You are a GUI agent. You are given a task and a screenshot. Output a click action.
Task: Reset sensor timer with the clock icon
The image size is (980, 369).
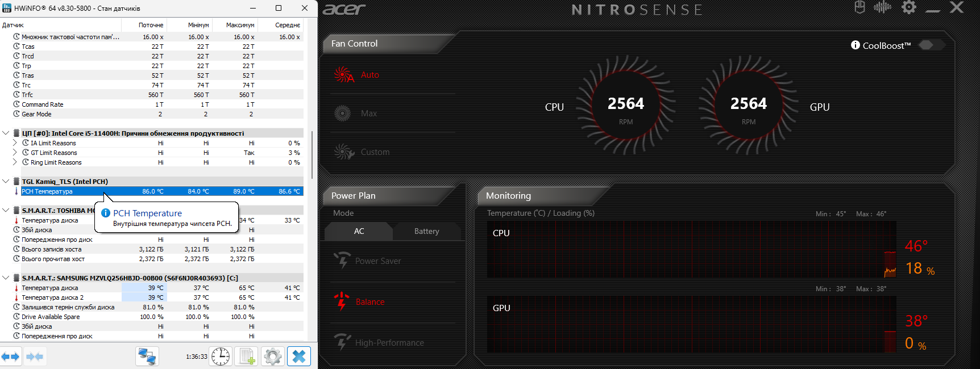coord(221,357)
